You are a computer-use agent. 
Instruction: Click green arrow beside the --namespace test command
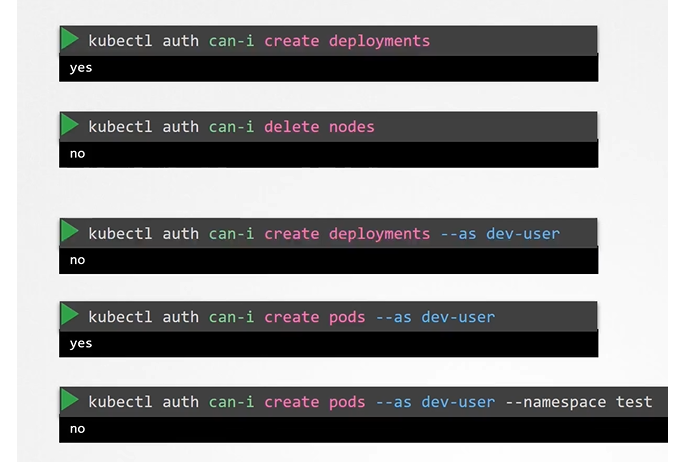70,401
